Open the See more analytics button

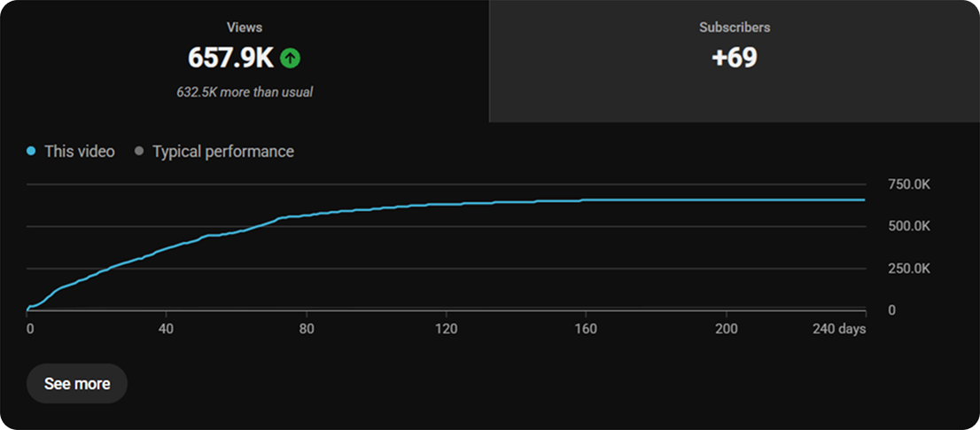(77, 384)
